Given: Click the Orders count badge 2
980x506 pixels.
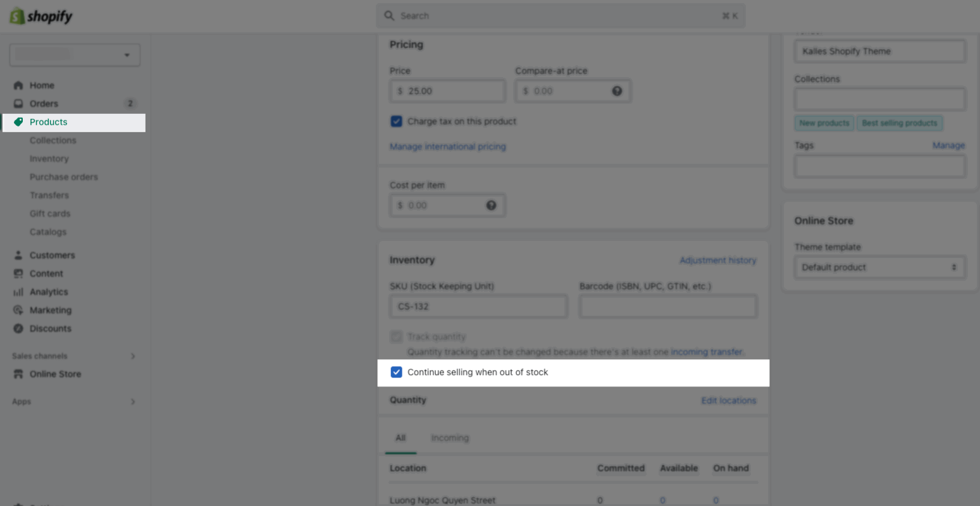Looking at the screenshot, I should (130, 104).
